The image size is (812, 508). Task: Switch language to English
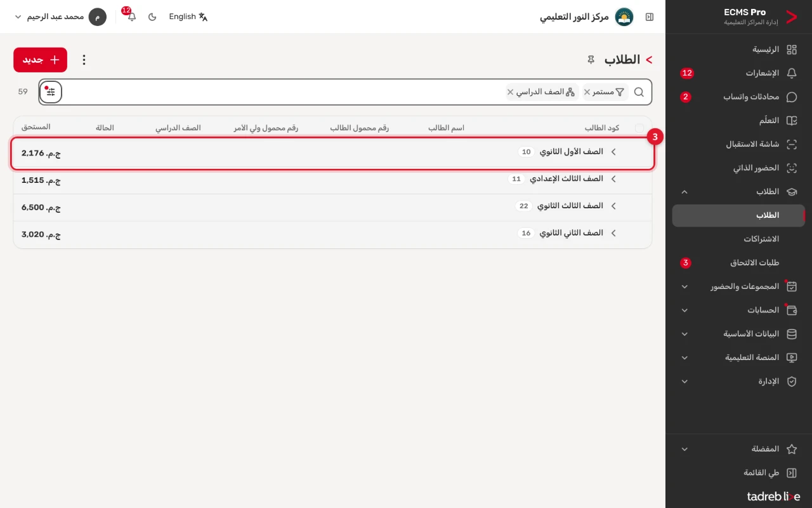pos(188,17)
